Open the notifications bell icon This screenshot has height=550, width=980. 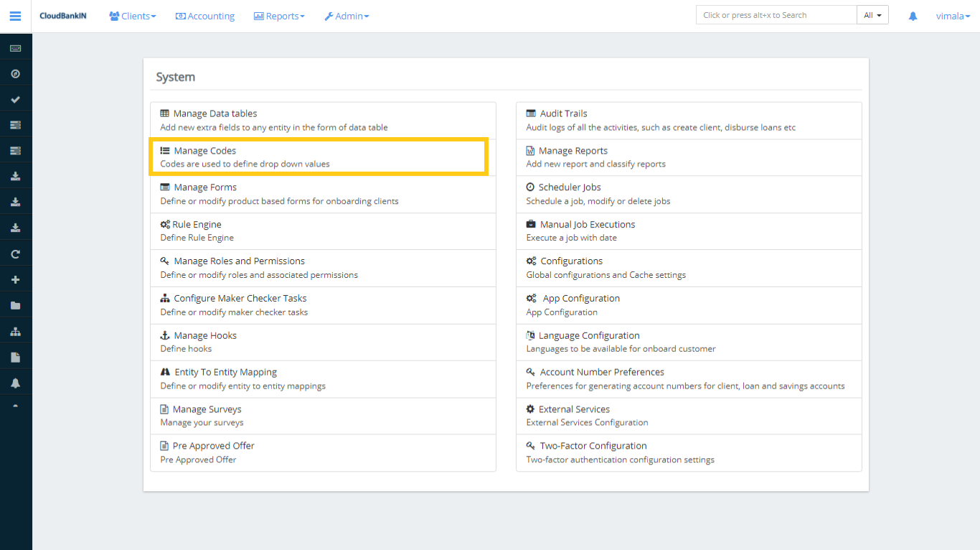point(912,15)
